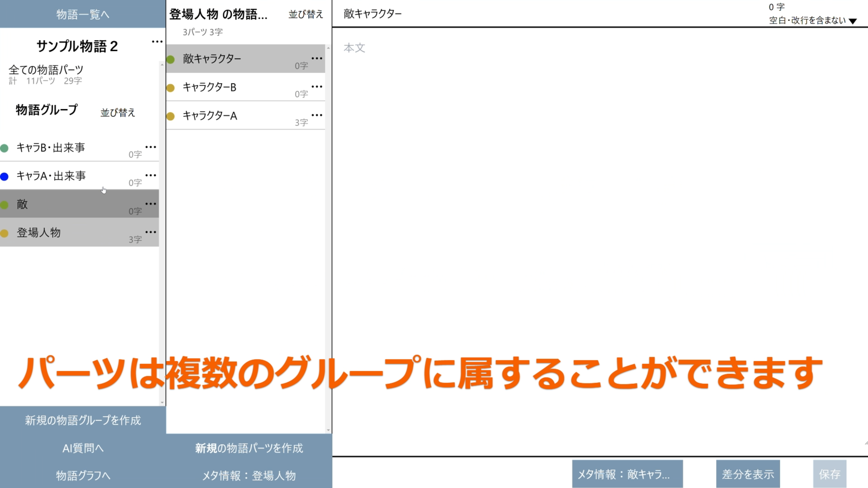Open more options for サンプル物語 2
Image resolution: width=868 pixels, height=488 pixels.
point(157,42)
